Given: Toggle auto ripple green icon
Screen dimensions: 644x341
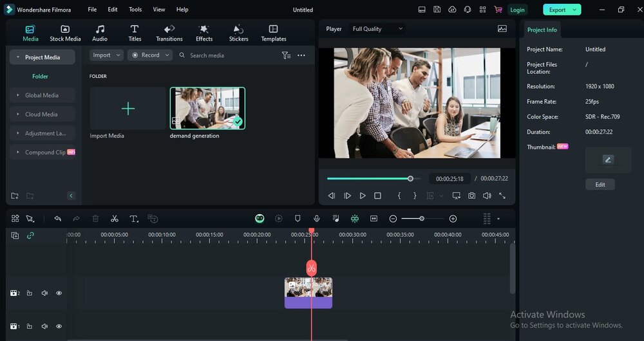Looking at the screenshot, I should (x=355, y=219).
